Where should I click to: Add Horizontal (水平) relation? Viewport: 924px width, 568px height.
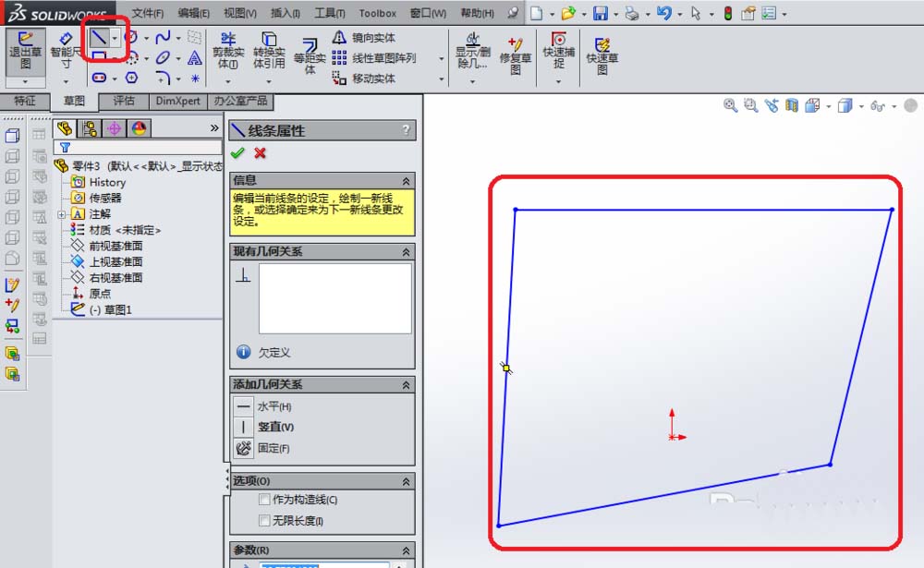pyautogui.click(x=243, y=406)
